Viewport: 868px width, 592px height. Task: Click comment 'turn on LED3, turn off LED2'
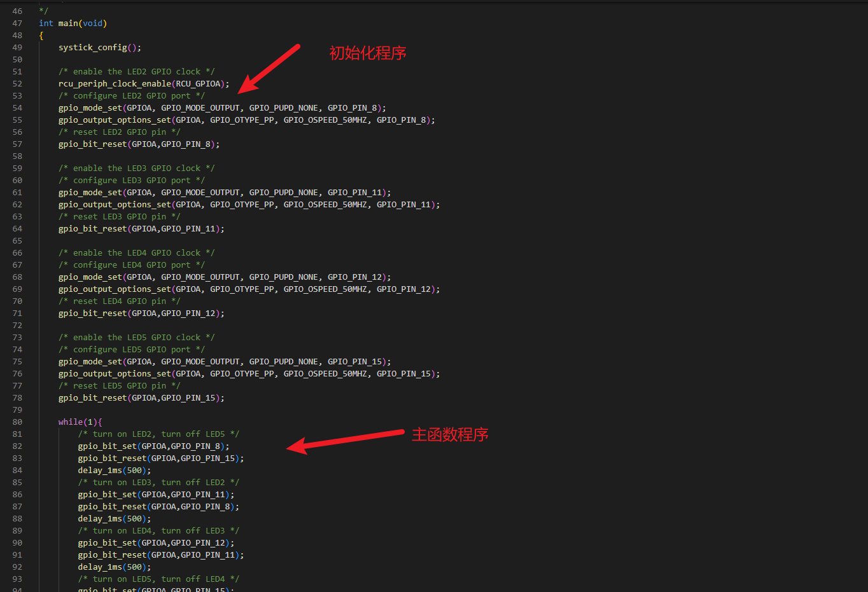pyautogui.click(x=158, y=483)
